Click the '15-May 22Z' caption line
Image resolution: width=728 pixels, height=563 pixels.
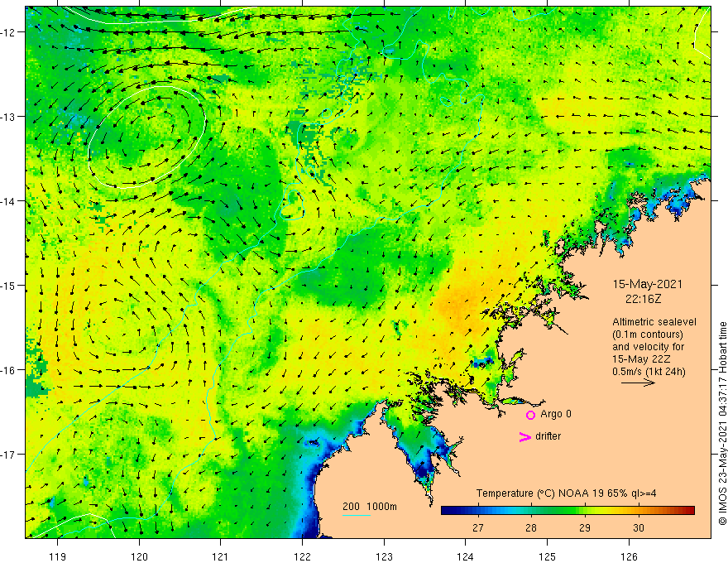[640, 359]
